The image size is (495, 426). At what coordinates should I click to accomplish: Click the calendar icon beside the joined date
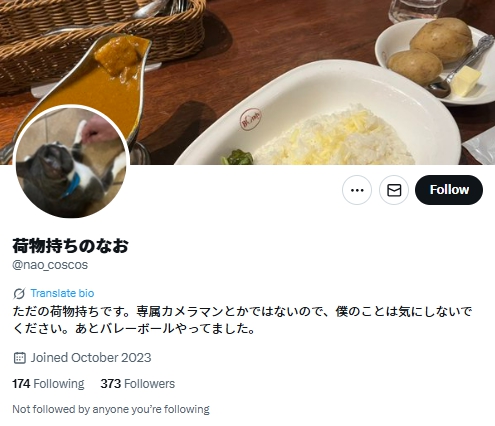point(20,358)
